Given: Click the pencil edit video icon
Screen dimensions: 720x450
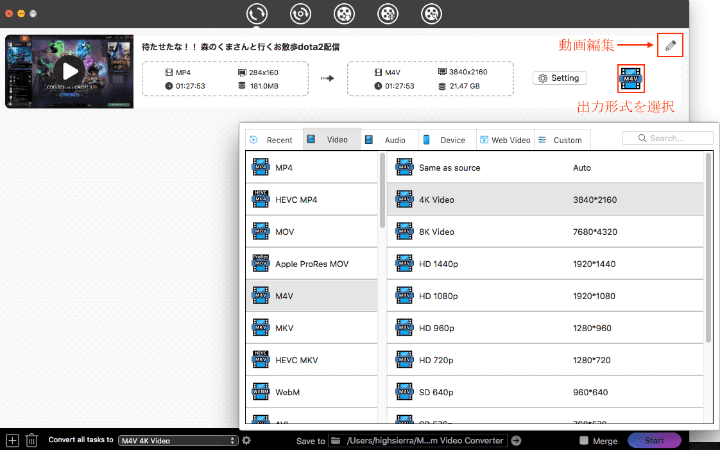Looking at the screenshot, I should [x=670, y=45].
